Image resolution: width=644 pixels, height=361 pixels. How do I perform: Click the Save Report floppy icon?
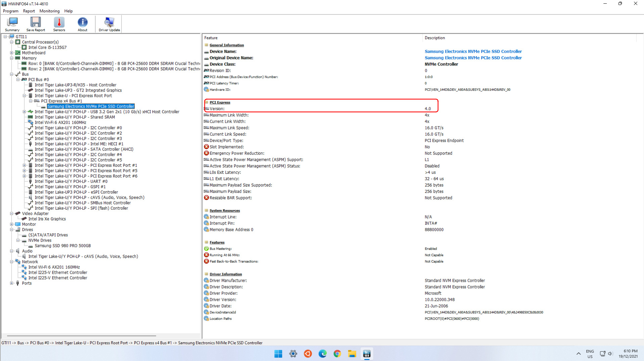pos(36,24)
